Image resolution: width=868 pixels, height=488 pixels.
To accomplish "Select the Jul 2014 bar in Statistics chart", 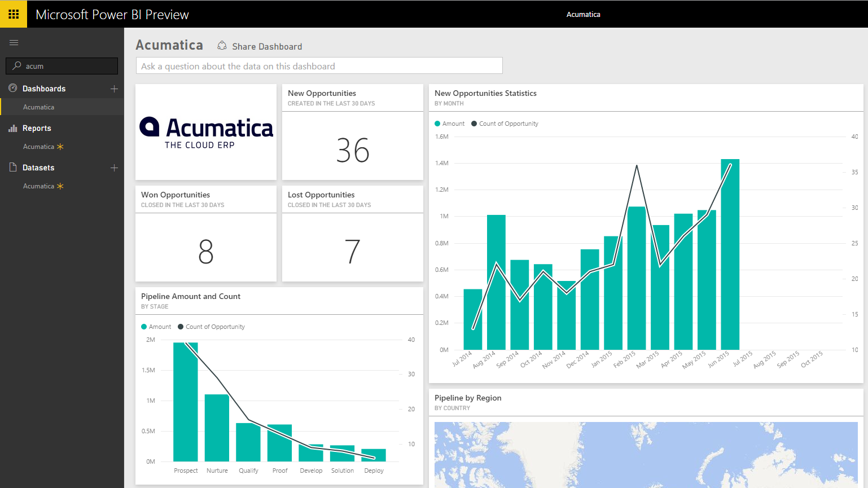I will [x=473, y=319].
